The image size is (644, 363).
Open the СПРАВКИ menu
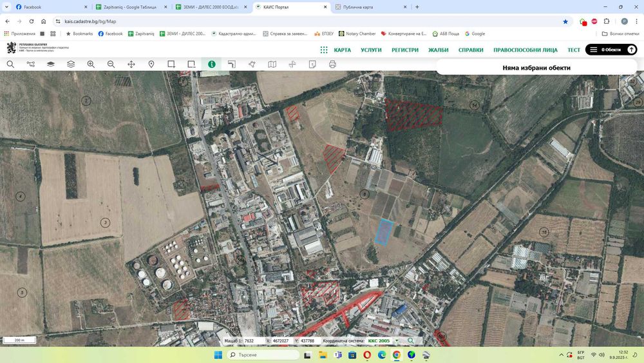point(471,50)
